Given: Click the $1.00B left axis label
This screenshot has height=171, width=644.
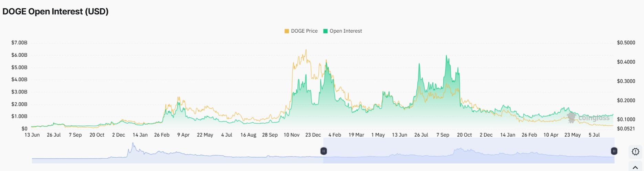Looking at the screenshot, I should click(19, 116).
